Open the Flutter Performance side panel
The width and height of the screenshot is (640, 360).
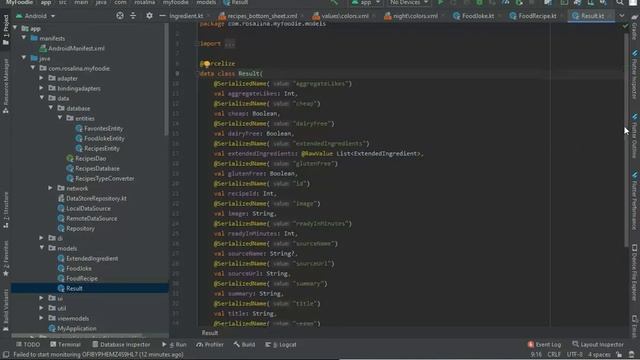(635, 201)
